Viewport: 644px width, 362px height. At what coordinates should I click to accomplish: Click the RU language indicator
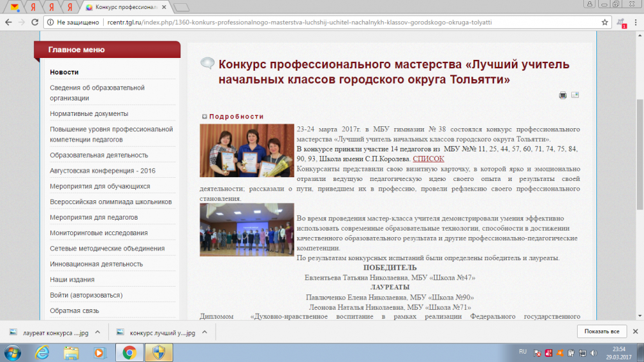tap(522, 352)
